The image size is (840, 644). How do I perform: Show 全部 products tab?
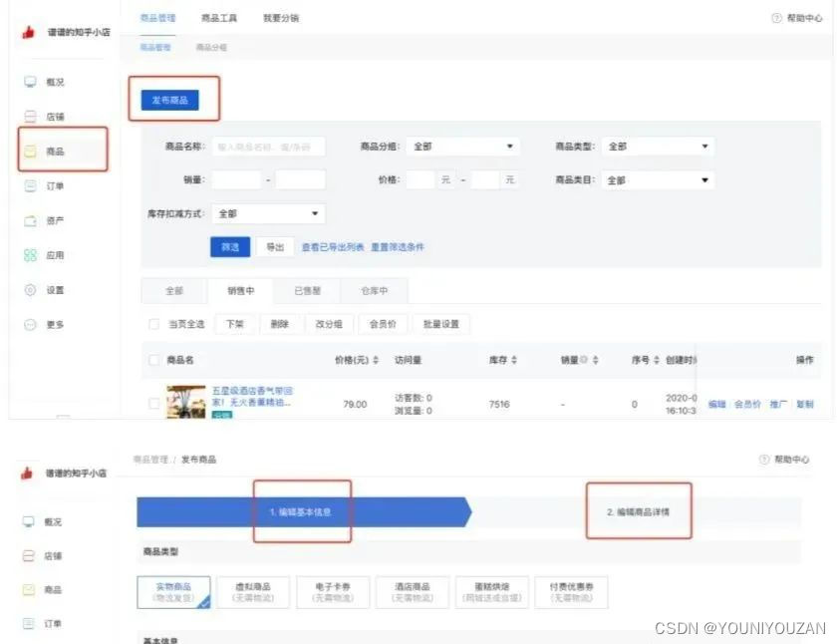(174, 291)
